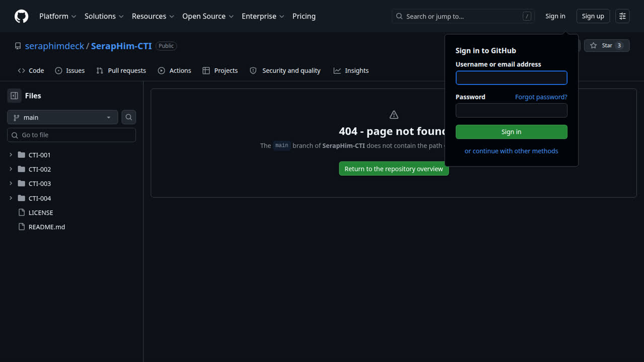Expand the CTI-002 folder chevron
This screenshot has height=362, width=644.
click(11, 169)
